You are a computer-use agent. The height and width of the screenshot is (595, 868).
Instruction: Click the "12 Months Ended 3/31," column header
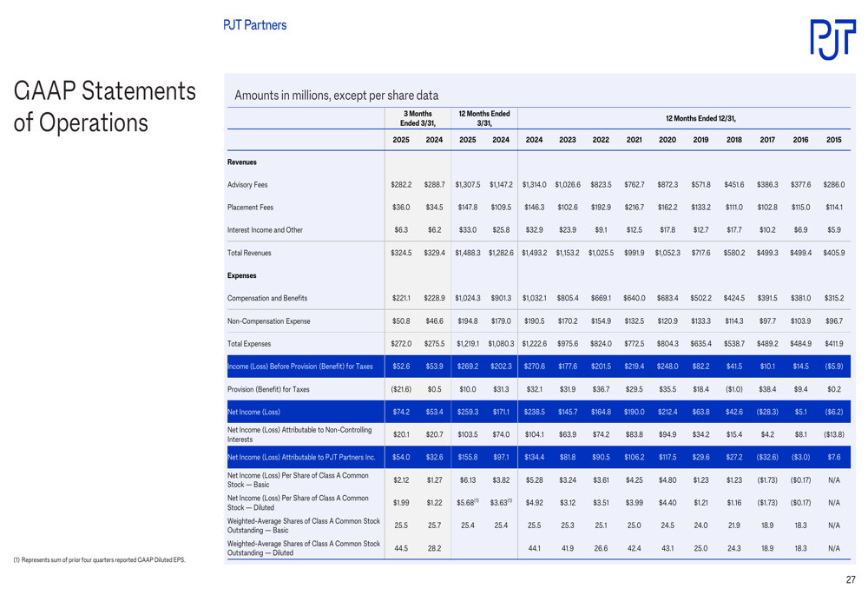(484, 118)
